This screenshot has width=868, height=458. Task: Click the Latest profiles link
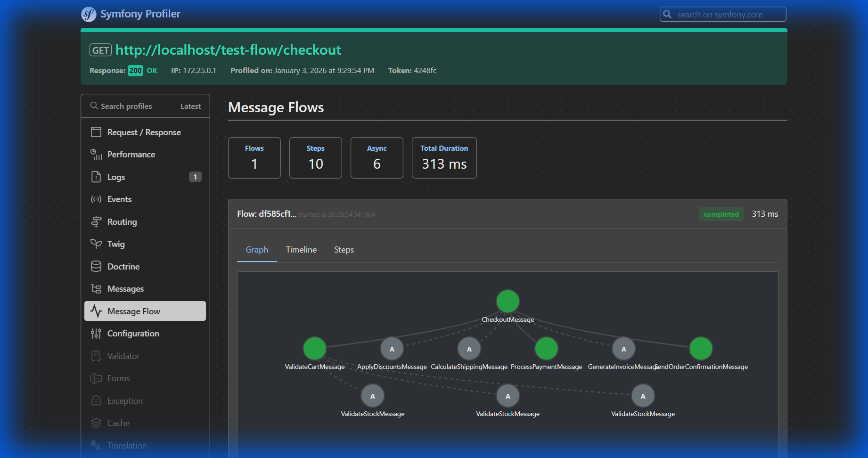click(x=190, y=106)
